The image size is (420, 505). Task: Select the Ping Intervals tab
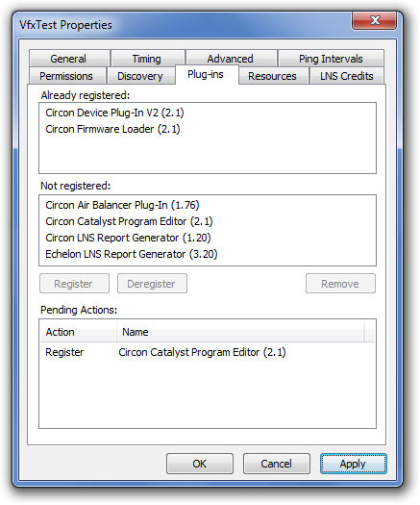coord(331,59)
